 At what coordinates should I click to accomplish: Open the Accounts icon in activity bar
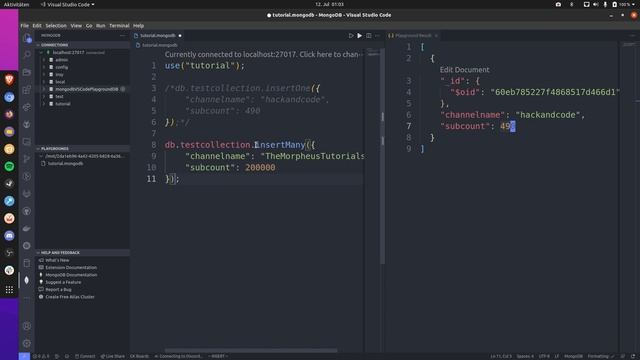pyautogui.click(x=27, y=326)
